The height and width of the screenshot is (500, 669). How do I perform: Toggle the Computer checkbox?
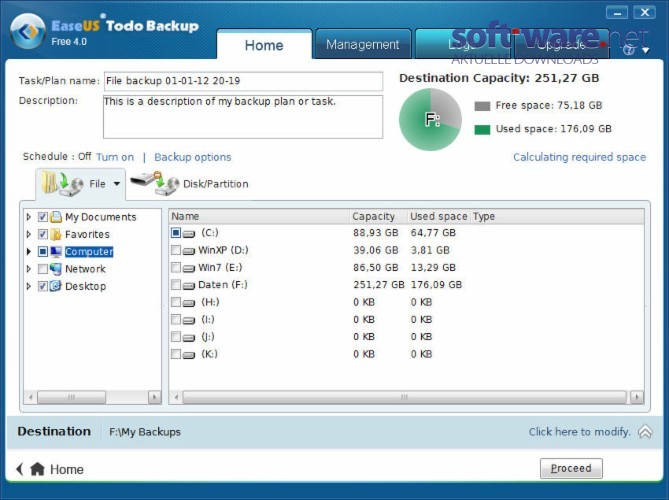43,252
